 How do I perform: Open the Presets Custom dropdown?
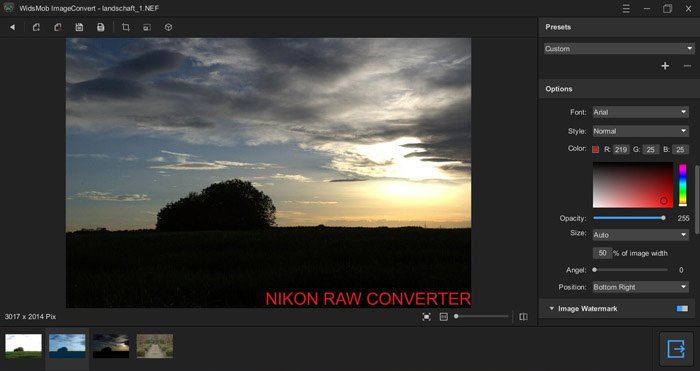pos(619,49)
